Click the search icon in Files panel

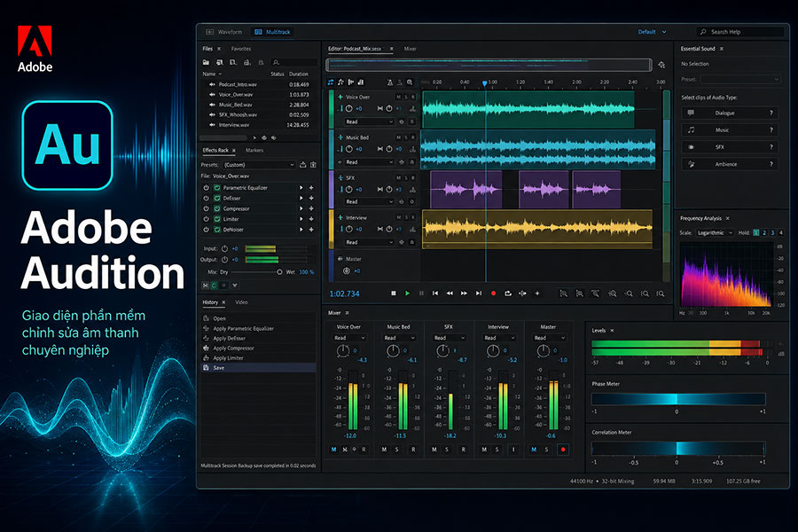click(276, 62)
